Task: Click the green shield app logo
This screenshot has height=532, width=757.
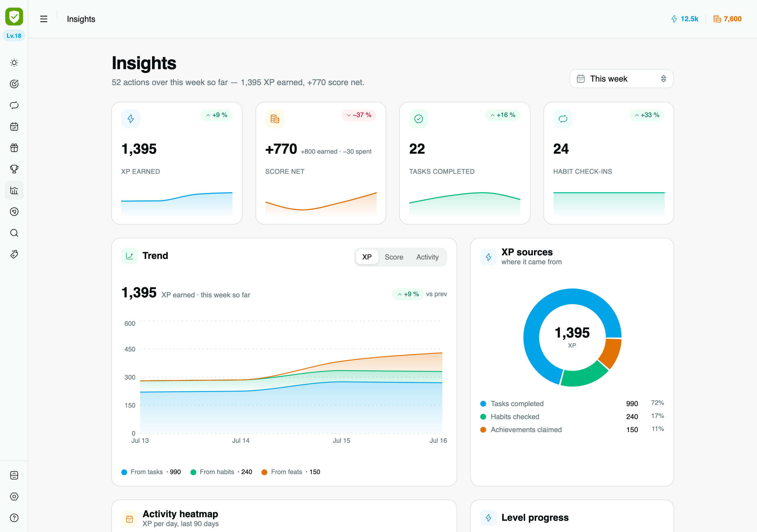Action: point(14,17)
